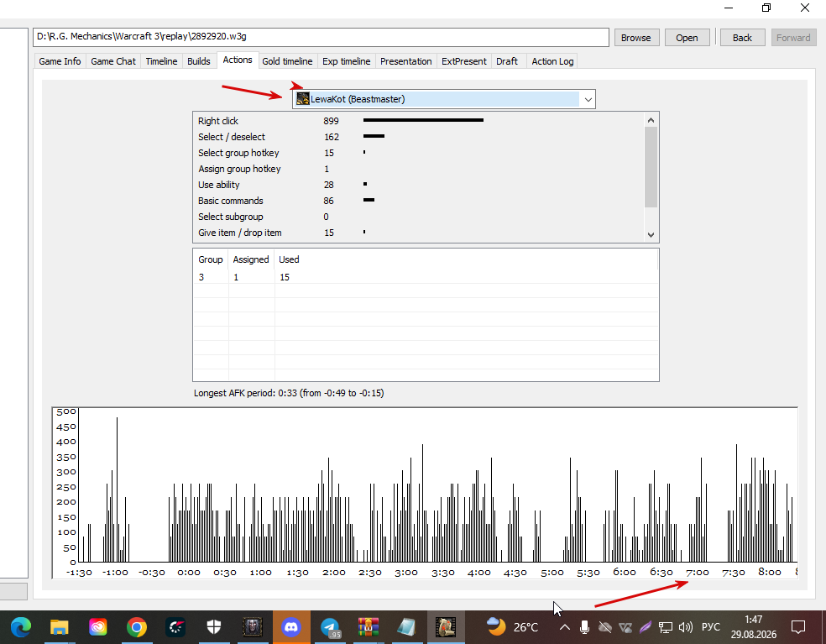Open File Explorer from the taskbar
This screenshot has height=644, width=826.
tap(59, 627)
